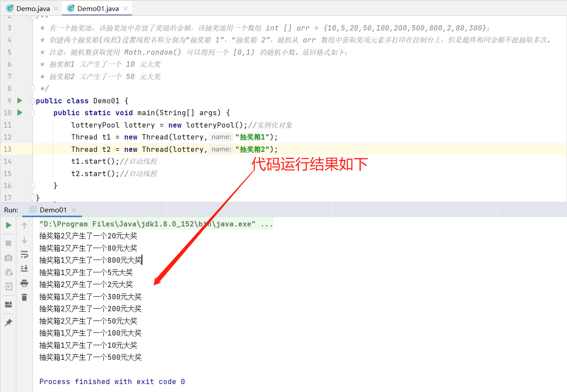Viewport: 567px width, 392px height.
Task: Click line number 13 in the gutter
Action: (8, 149)
